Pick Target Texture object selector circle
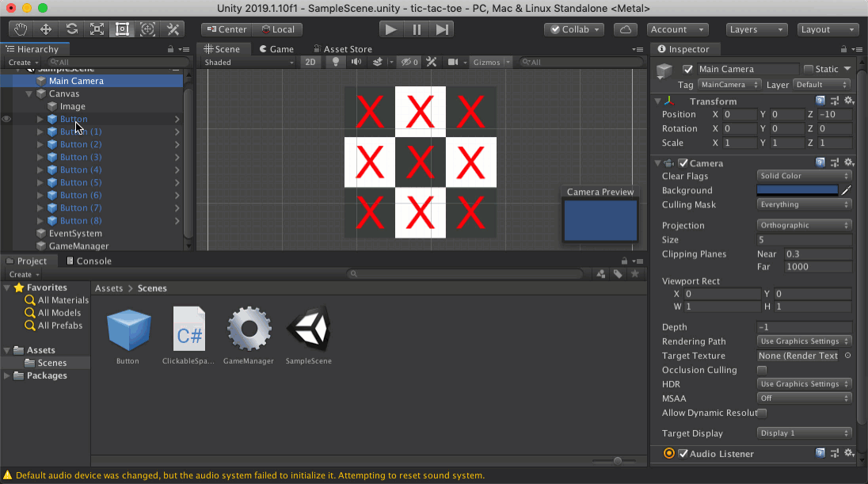This screenshot has width=868, height=484. 847,356
